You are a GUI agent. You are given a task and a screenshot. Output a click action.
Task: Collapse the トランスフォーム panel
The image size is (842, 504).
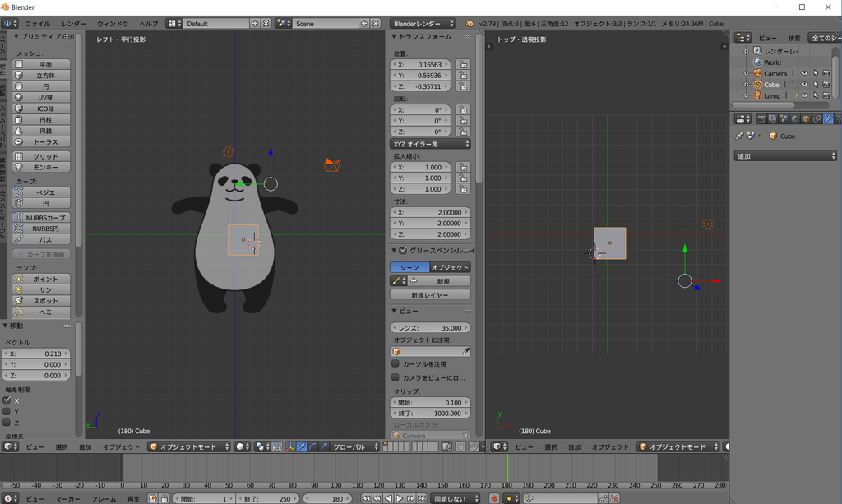tap(394, 36)
